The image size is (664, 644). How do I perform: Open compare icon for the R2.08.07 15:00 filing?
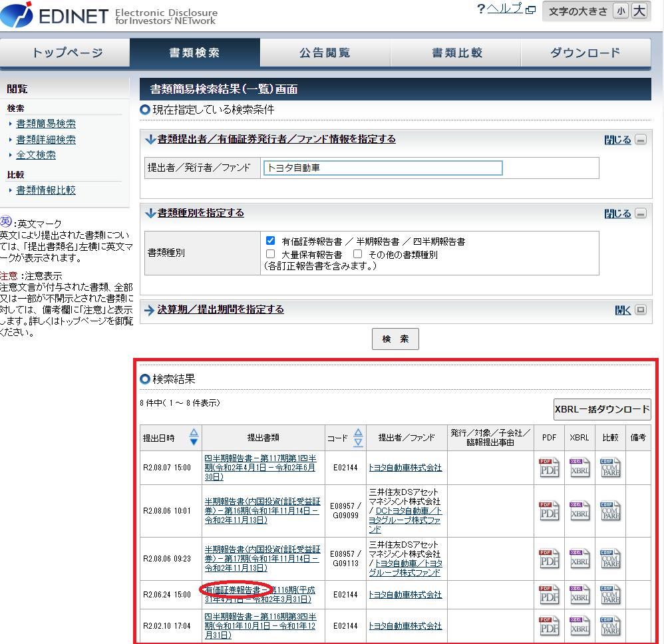[x=610, y=468]
